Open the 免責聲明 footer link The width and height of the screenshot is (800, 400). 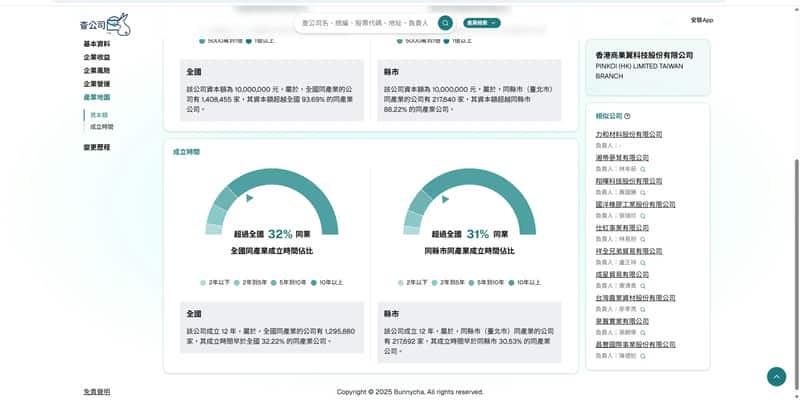[97, 392]
